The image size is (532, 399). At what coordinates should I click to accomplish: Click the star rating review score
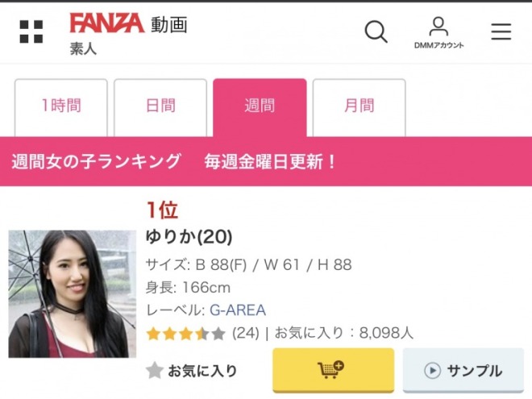coord(185,333)
